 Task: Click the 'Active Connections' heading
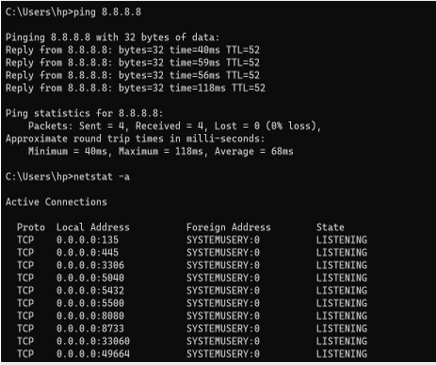point(56,202)
